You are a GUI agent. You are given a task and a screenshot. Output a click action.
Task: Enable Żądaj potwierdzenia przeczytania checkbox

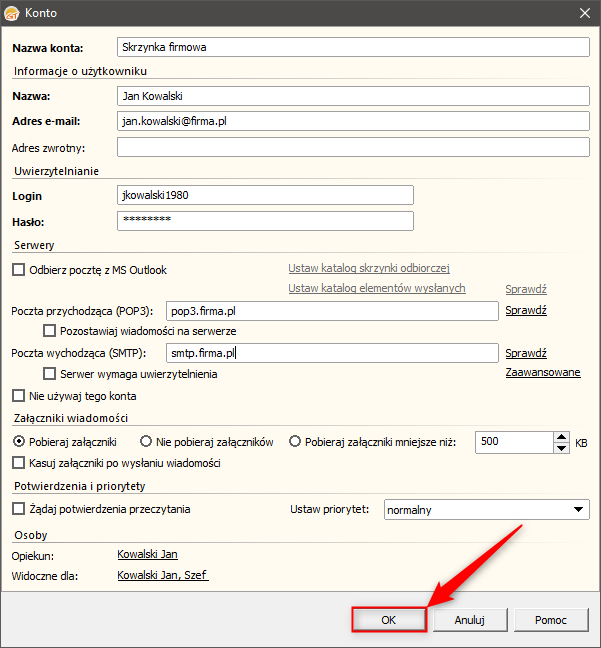[19, 508]
